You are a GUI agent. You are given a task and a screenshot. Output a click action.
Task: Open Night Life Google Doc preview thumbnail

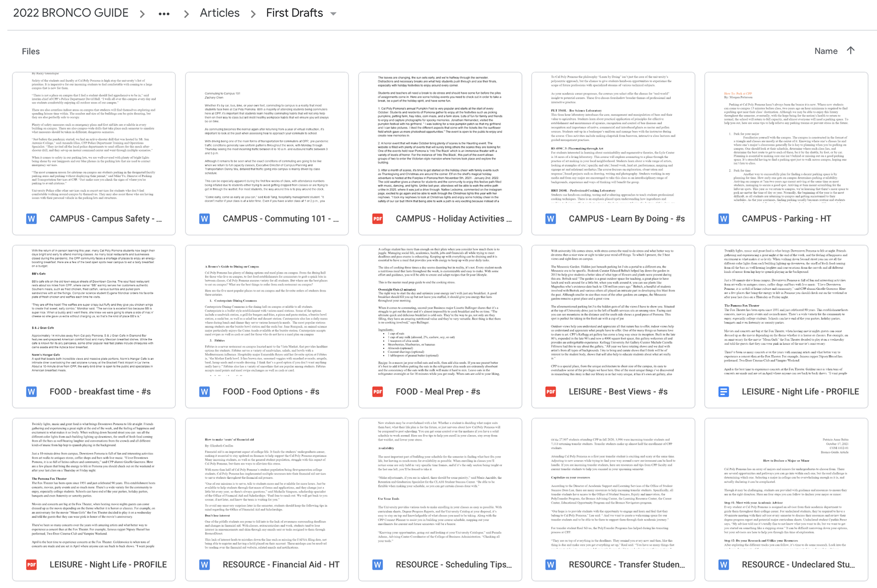pos(787,310)
